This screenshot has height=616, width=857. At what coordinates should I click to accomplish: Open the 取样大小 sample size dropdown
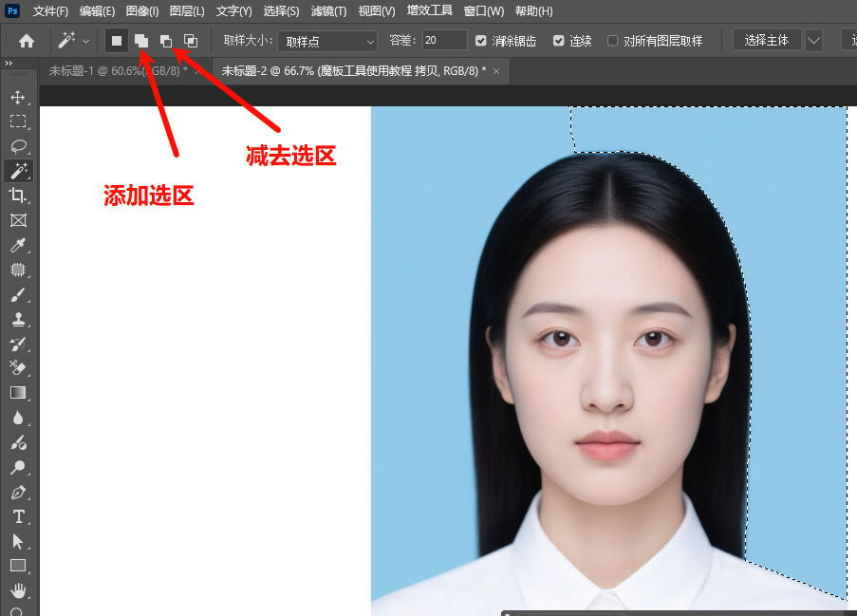pos(327,41)
